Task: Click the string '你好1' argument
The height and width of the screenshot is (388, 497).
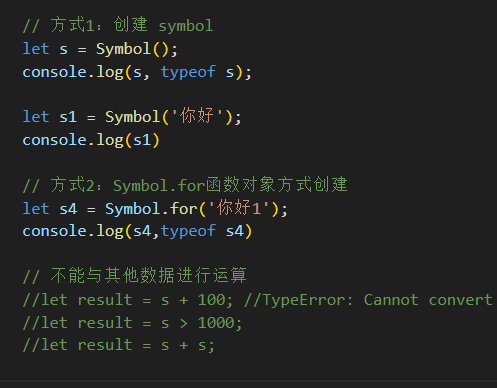Action: point(238,209)
